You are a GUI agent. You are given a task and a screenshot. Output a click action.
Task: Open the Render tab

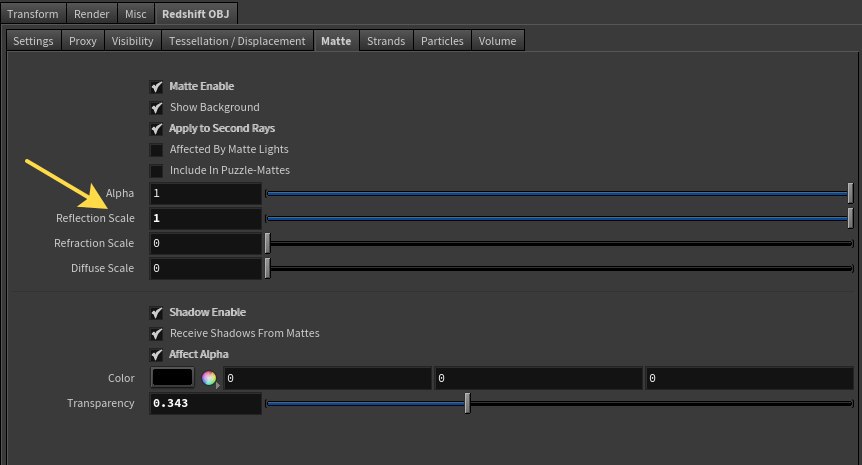[x=92, y=14]
